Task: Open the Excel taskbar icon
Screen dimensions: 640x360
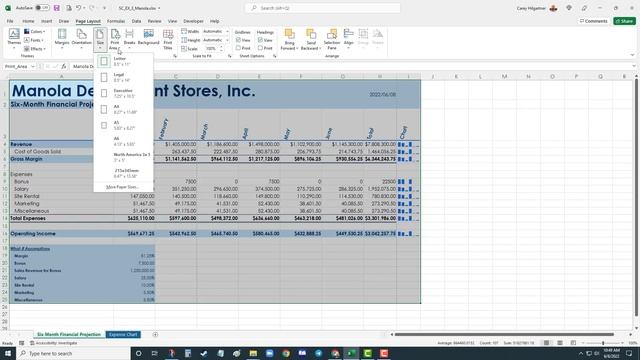Action: coord(351,353)
